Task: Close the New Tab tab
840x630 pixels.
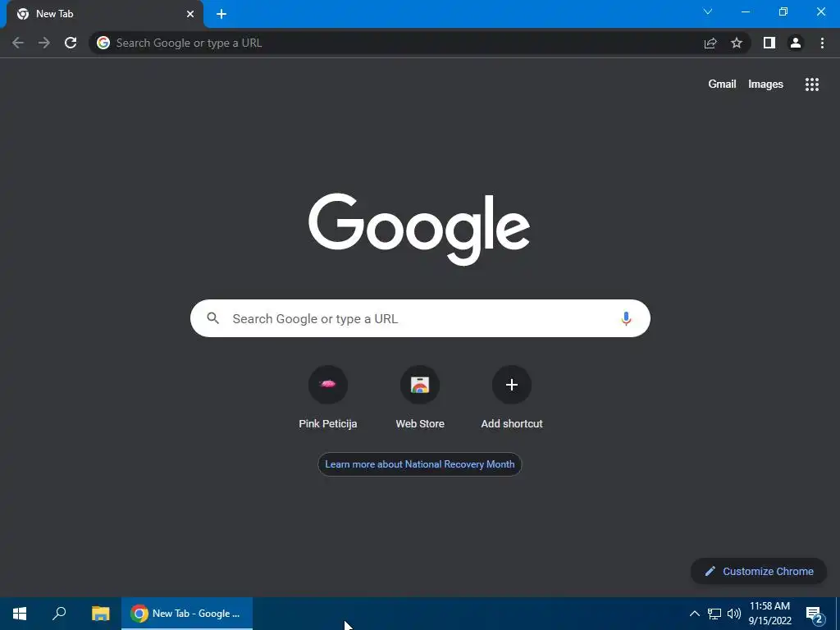Action: tap(190, 14)
